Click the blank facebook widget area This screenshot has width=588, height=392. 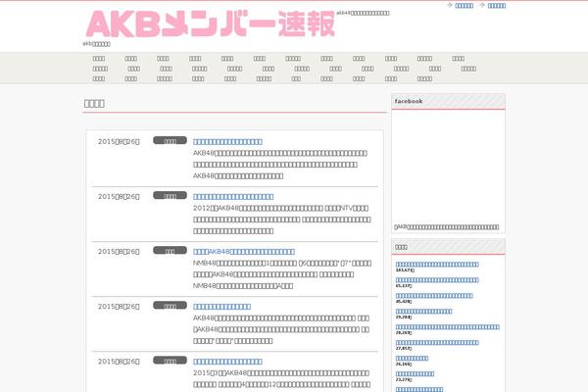448,167
